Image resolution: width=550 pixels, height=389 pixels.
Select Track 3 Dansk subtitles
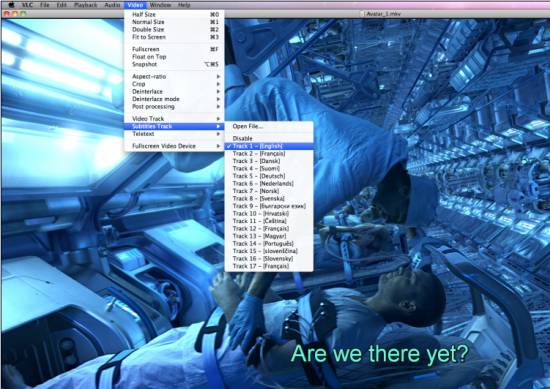click(269, 161)
